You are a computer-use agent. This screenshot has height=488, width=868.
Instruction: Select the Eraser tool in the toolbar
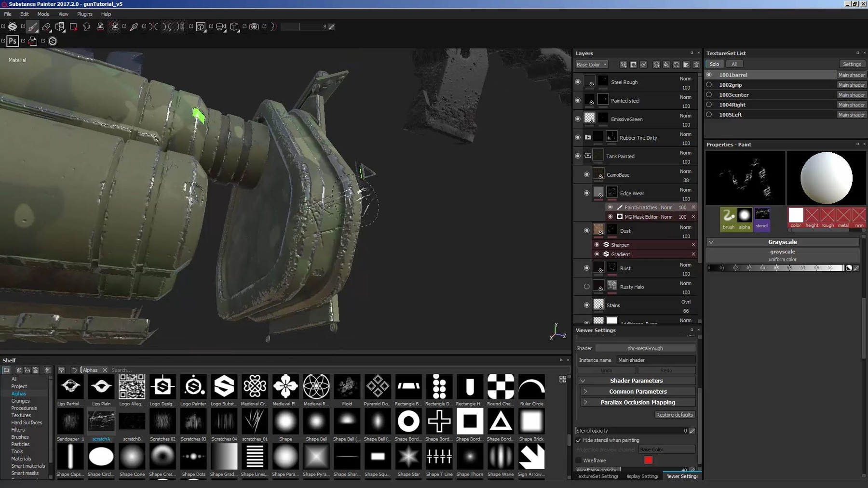(46, 27)
